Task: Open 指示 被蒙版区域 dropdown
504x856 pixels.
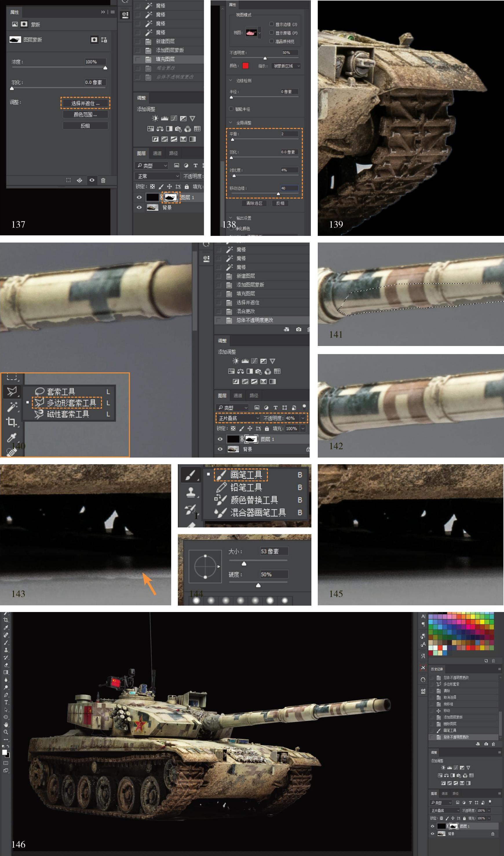Action: click(286, 66)
